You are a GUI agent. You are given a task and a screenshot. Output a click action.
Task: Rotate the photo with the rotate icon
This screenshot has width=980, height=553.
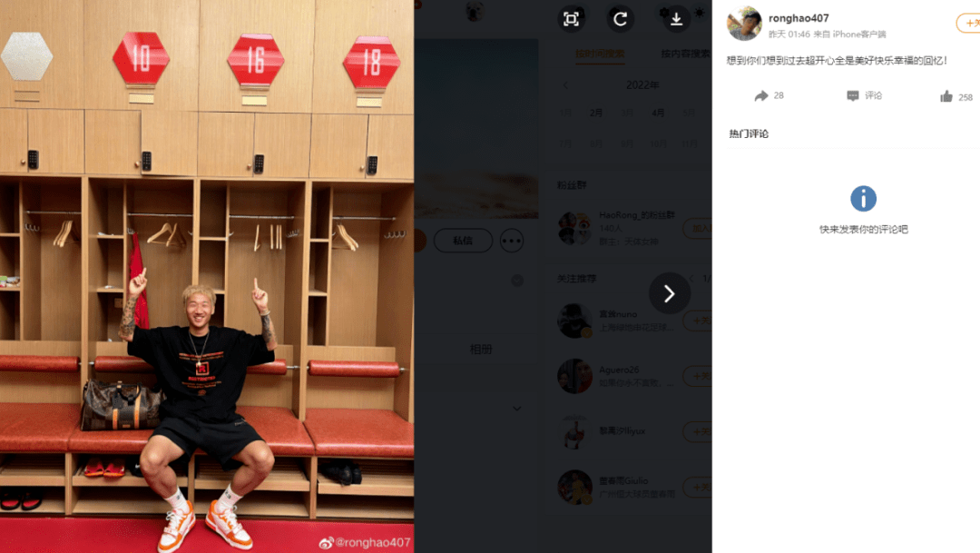(x=620, y=19)
